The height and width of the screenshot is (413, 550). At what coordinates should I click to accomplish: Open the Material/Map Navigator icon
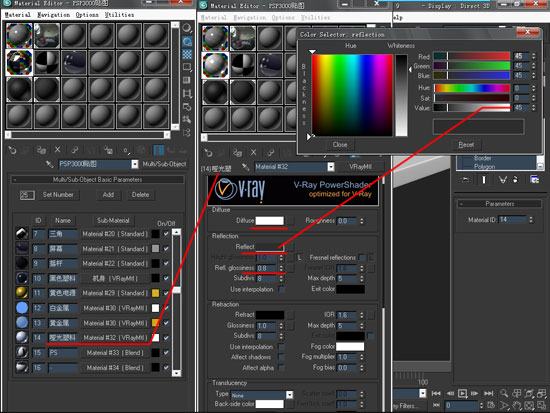click(187, 132)
